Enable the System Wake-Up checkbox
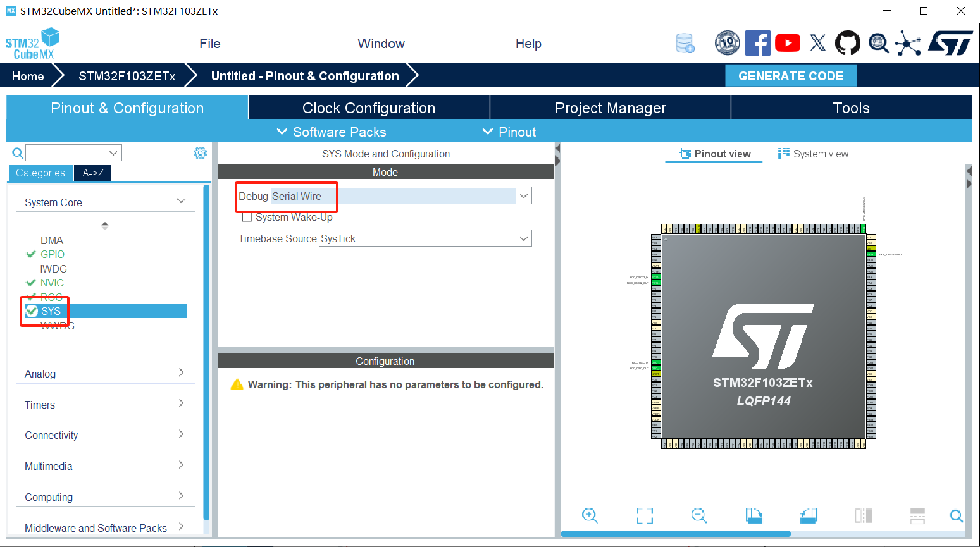980x547 pixels. [x=247, y=217]
